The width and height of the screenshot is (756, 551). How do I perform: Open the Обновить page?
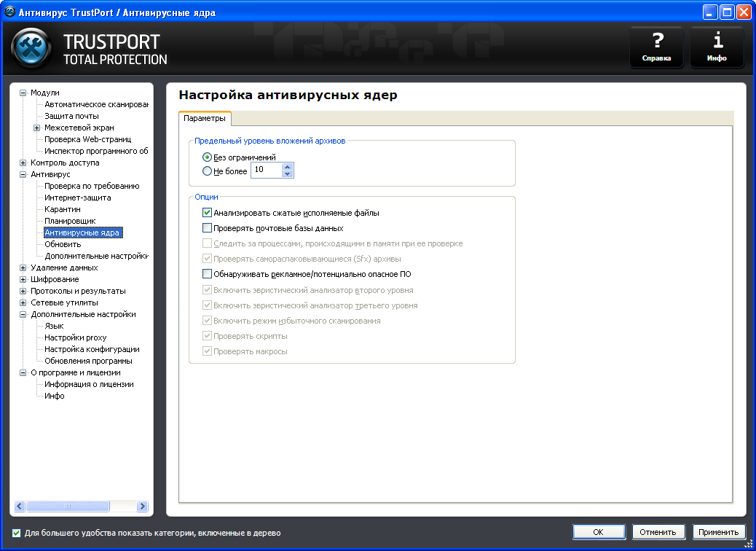63,244
